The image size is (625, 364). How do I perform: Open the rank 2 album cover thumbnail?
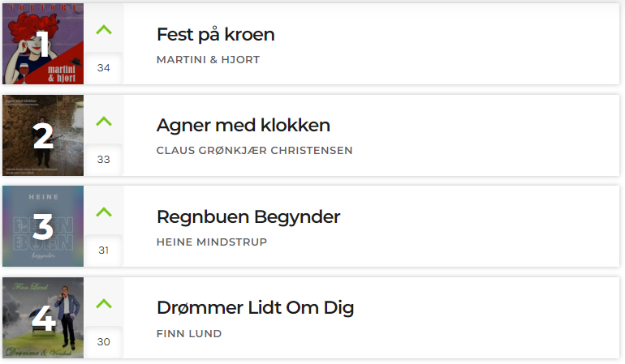(x=43, y=135)
